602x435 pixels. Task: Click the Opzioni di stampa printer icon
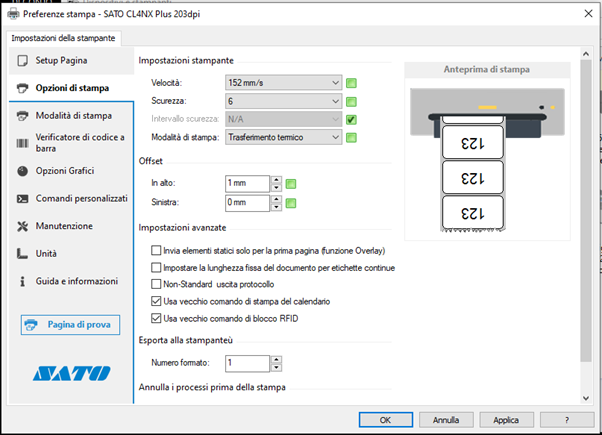[23, 88]
